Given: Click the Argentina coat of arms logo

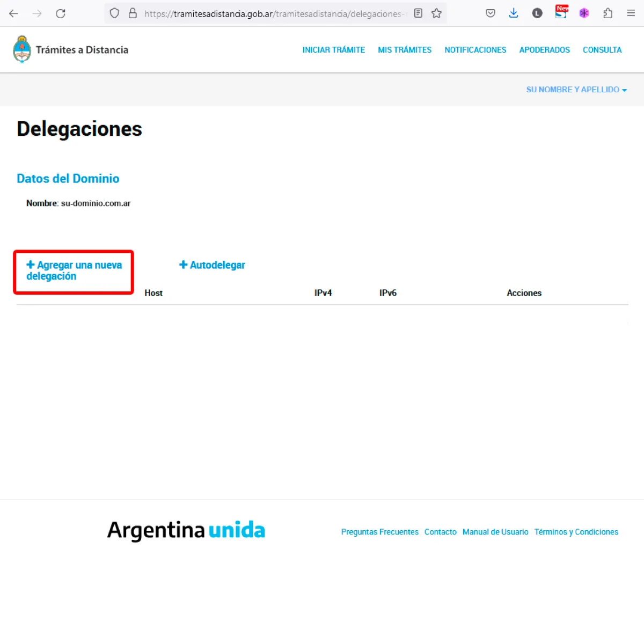Looking at the screenshot, I should tap(22, 49).
